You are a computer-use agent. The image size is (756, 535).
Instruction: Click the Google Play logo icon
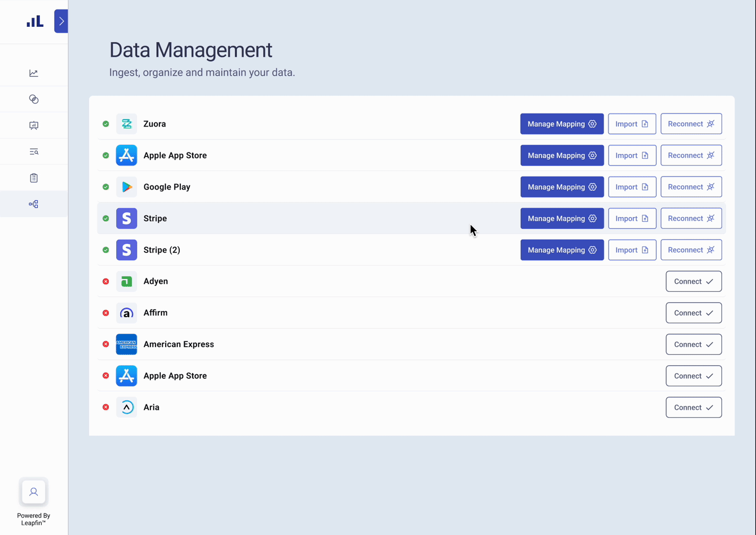tap(127, 187)
